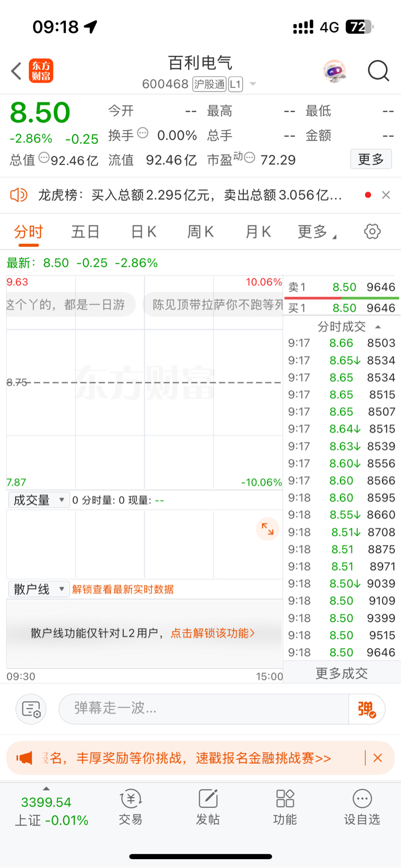
Task: Tap info icon next to 总值
Action: point(44,157)
